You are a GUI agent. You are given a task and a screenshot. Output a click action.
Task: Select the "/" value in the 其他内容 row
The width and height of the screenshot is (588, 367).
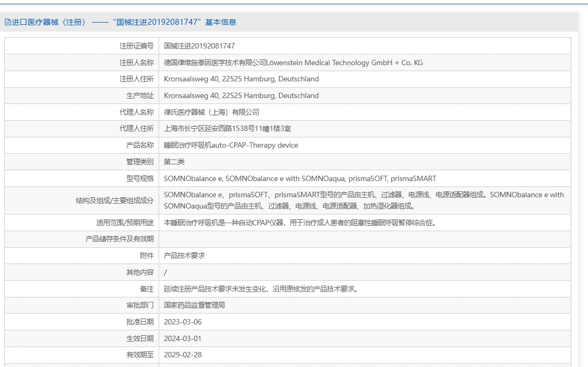(166, 272)
